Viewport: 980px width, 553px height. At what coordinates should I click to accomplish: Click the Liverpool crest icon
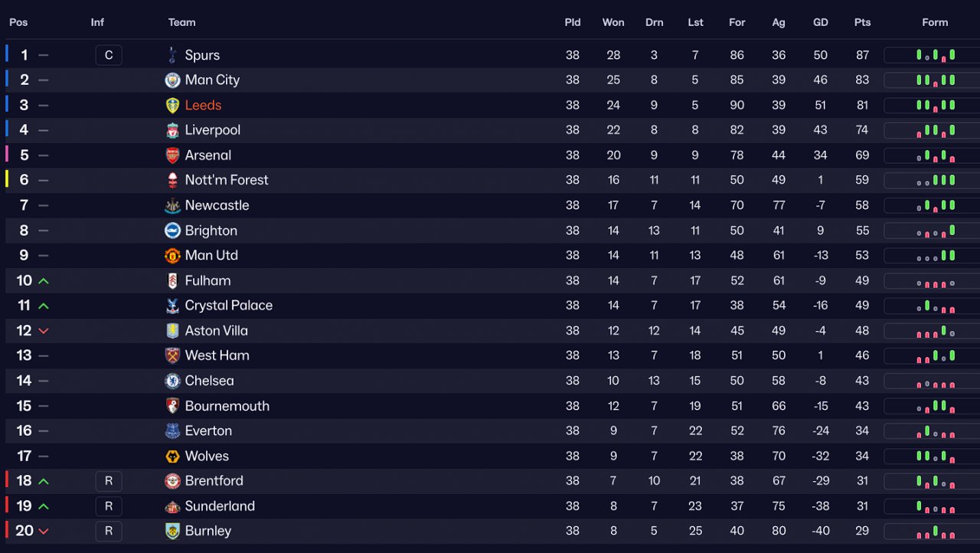tap(172, 130)
